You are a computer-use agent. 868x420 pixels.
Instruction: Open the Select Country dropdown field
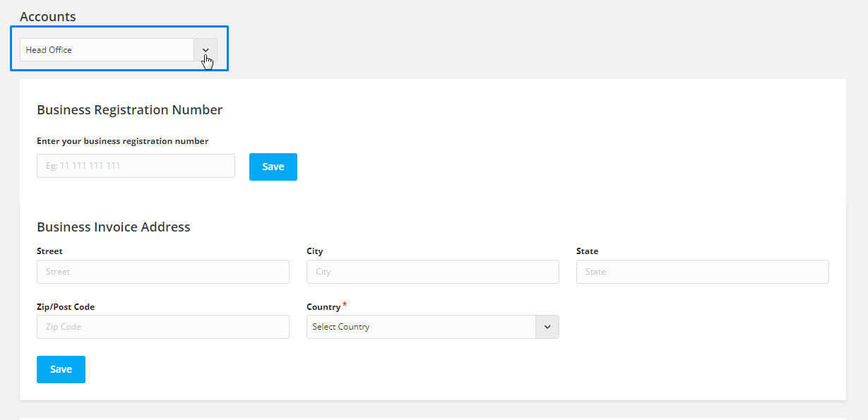pos(433,327)
